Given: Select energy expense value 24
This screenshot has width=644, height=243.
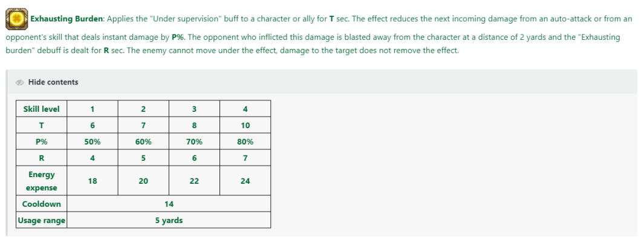Looking at the screenshot, I should click(245, 181).
